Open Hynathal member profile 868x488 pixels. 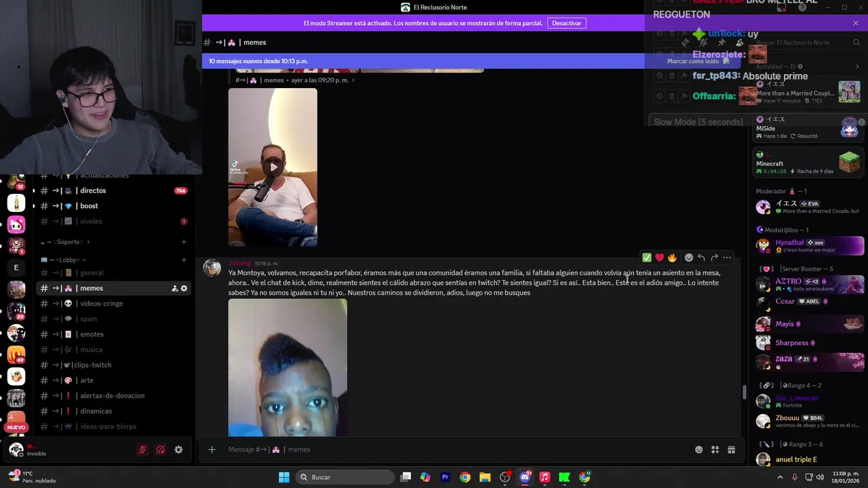point(810,245)
